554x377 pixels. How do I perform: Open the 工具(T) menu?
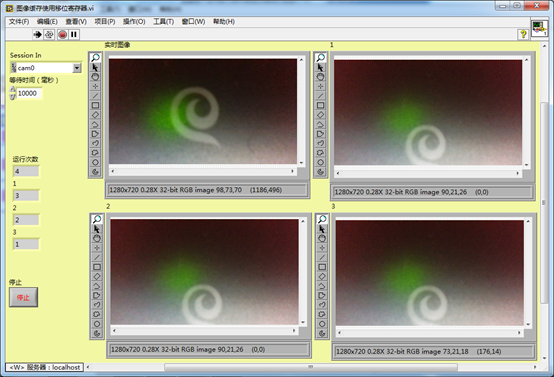click(x=163, y=22)
